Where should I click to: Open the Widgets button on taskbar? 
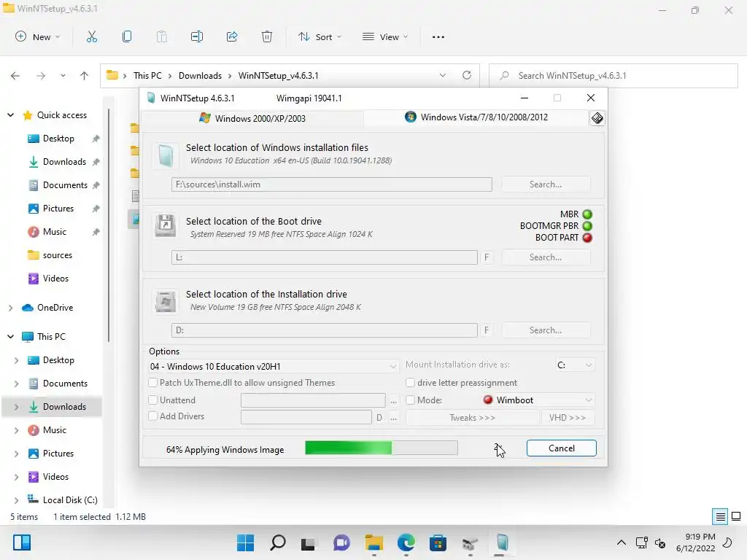coord(22,542)
